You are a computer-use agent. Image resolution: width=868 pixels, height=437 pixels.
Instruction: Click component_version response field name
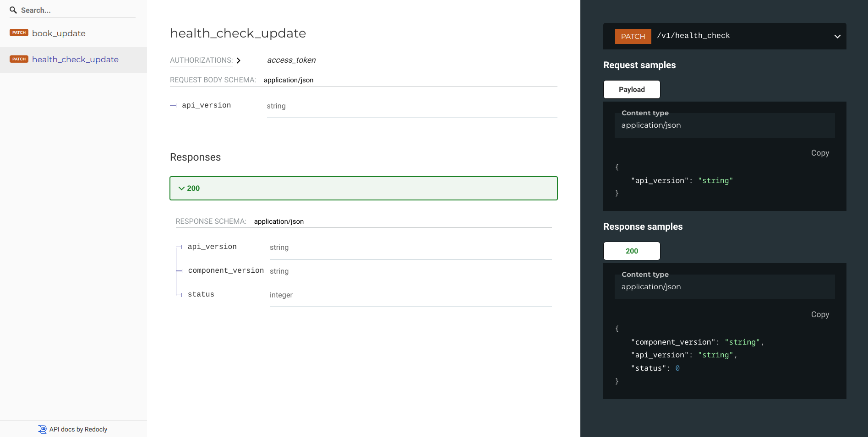point(226,270)
